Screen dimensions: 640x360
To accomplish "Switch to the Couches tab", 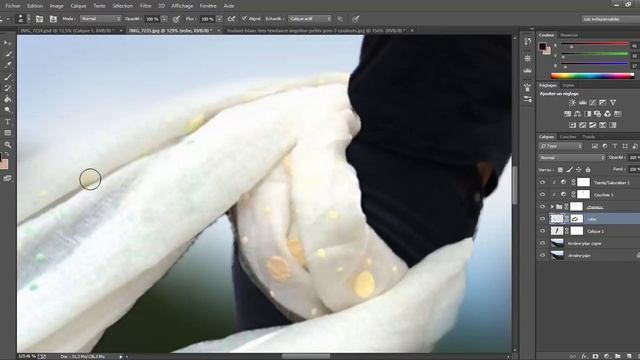I will 568,137.
